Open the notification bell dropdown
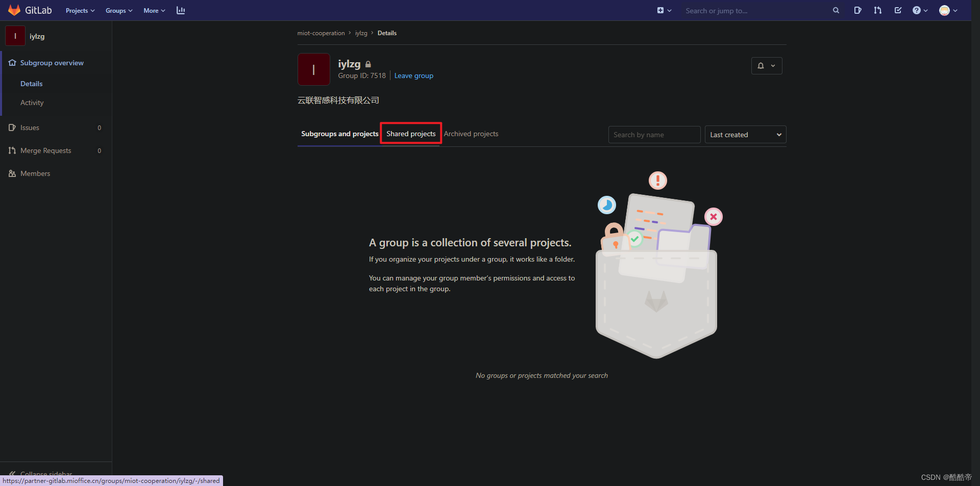 pyautogui.click(x=767, y=66)
